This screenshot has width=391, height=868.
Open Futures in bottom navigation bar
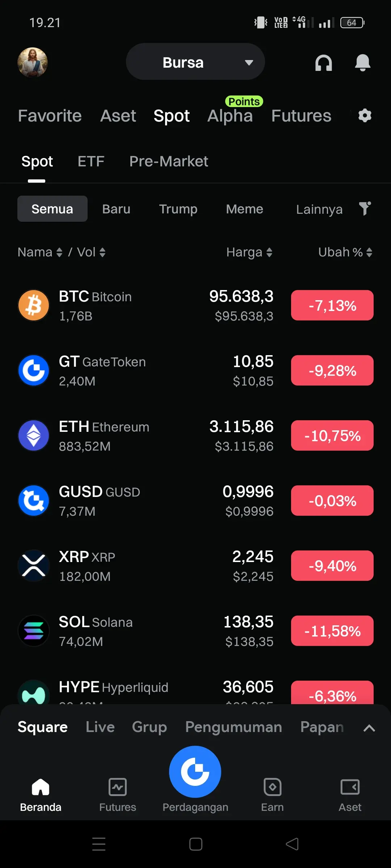point(118,795)
